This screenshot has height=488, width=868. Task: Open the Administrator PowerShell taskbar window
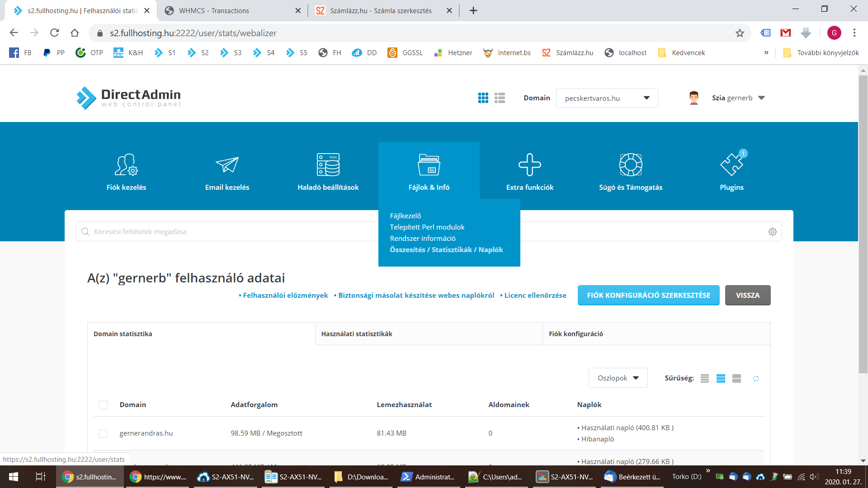point(428,477)
